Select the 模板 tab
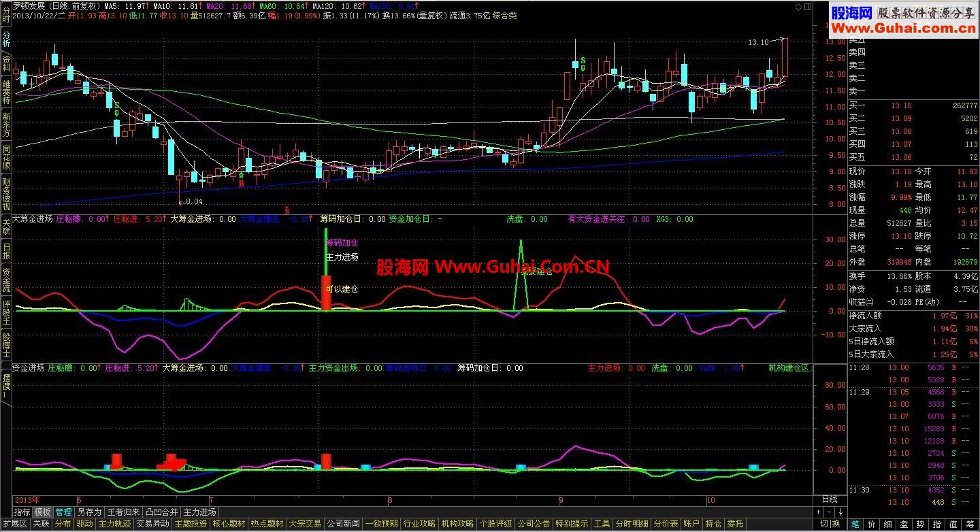 tap(43, 512)
